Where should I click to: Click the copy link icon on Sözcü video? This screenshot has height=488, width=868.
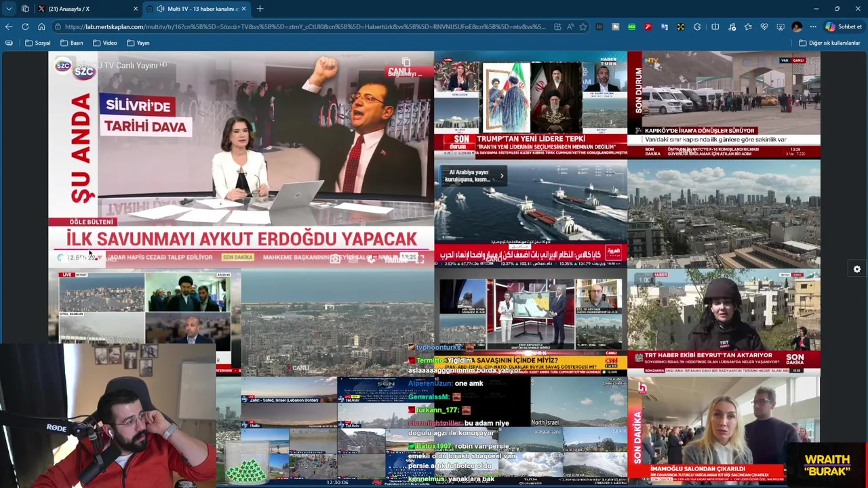click(x=406, y=62)
